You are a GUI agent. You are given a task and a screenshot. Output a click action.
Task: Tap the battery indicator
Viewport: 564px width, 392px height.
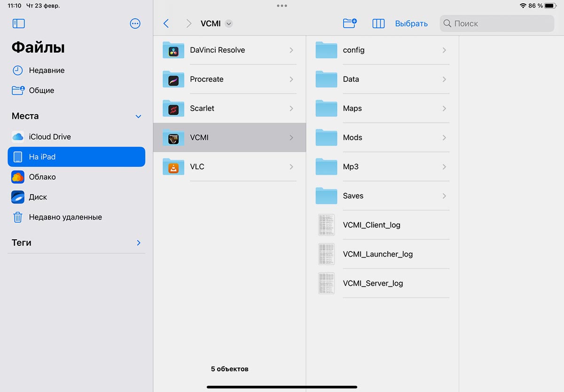[x=551, y=6]
